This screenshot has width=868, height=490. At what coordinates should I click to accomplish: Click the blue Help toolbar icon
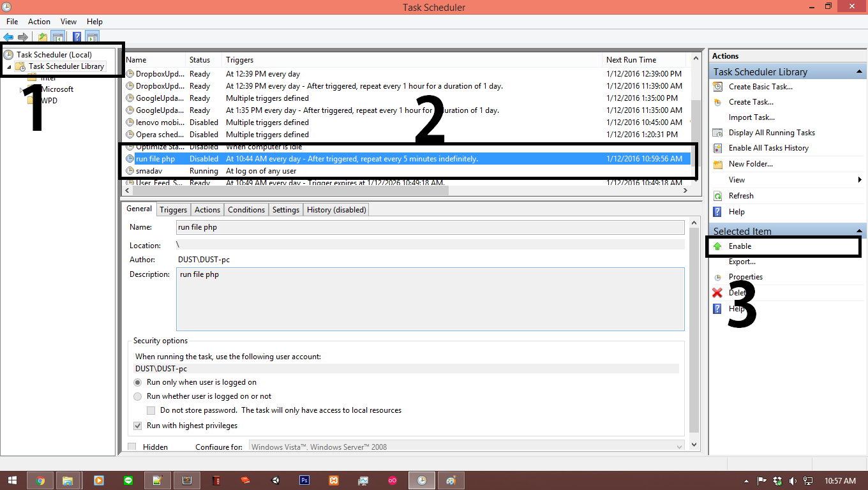coord(77,37)
